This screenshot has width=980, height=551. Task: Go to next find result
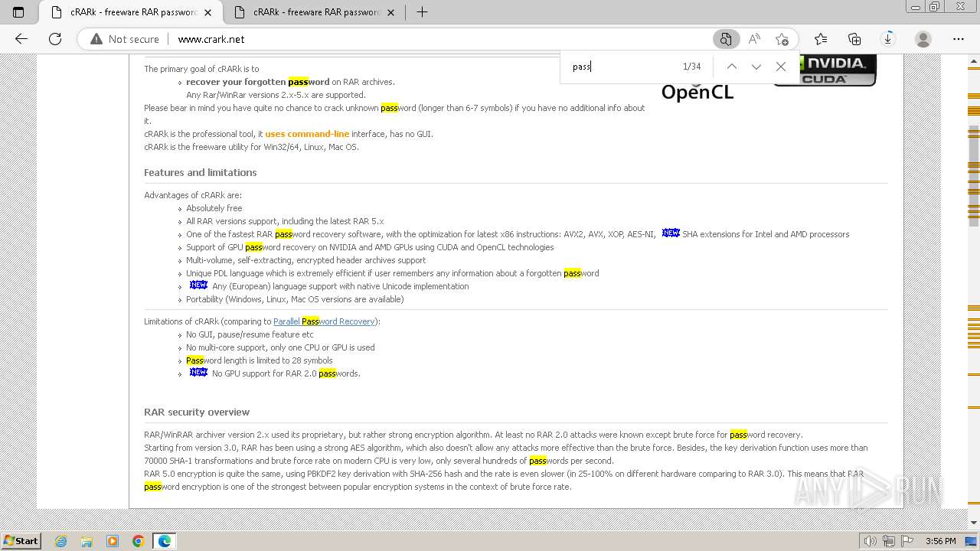pos(756,67)
